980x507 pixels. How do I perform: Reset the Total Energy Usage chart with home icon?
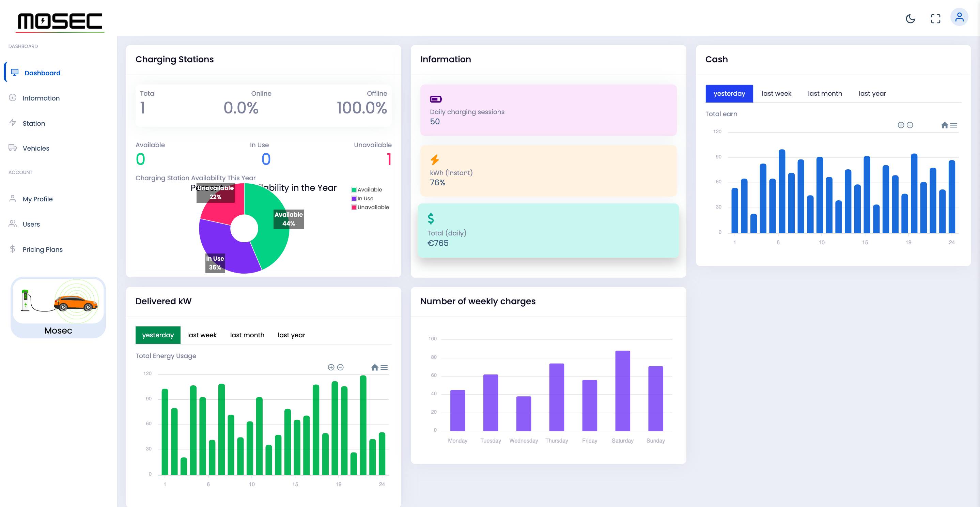[374, 367]
